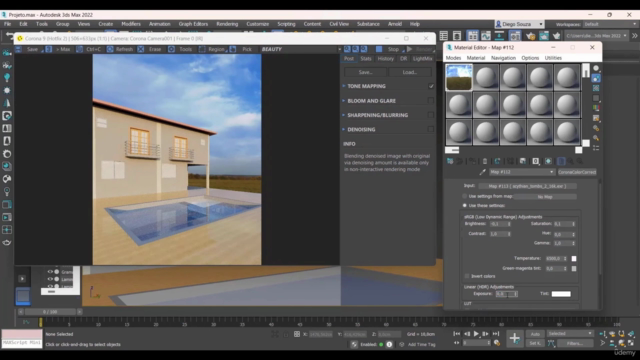Click the Material ID Channel icon showing 0
The width and height of the screenshot is (640, 360).
click(x=536, y=161)
